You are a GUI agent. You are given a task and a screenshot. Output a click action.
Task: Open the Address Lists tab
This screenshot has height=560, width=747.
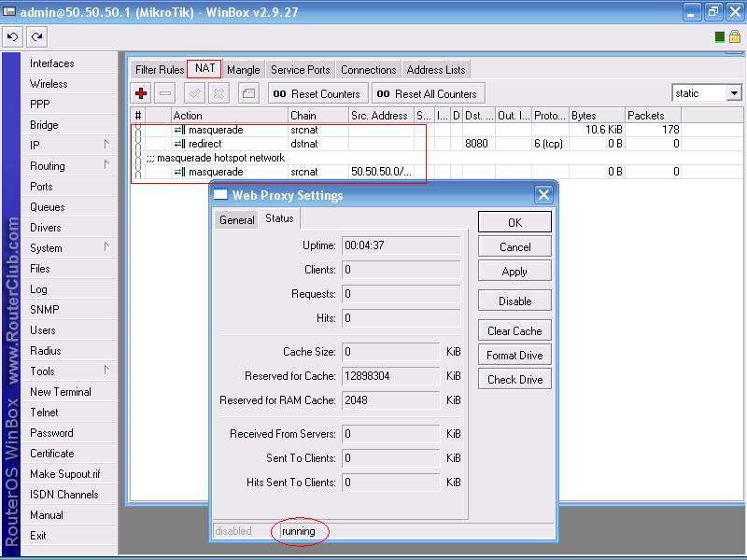click(436, 69)
